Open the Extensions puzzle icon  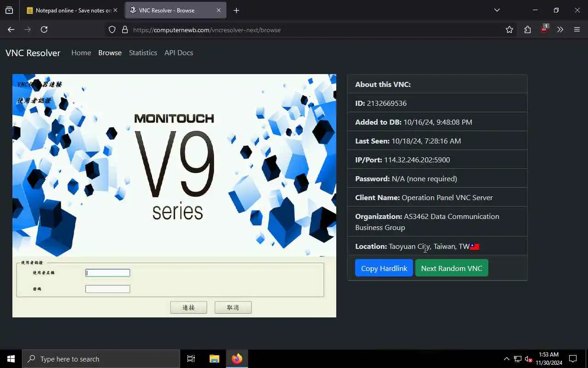(x=527, y=29)
